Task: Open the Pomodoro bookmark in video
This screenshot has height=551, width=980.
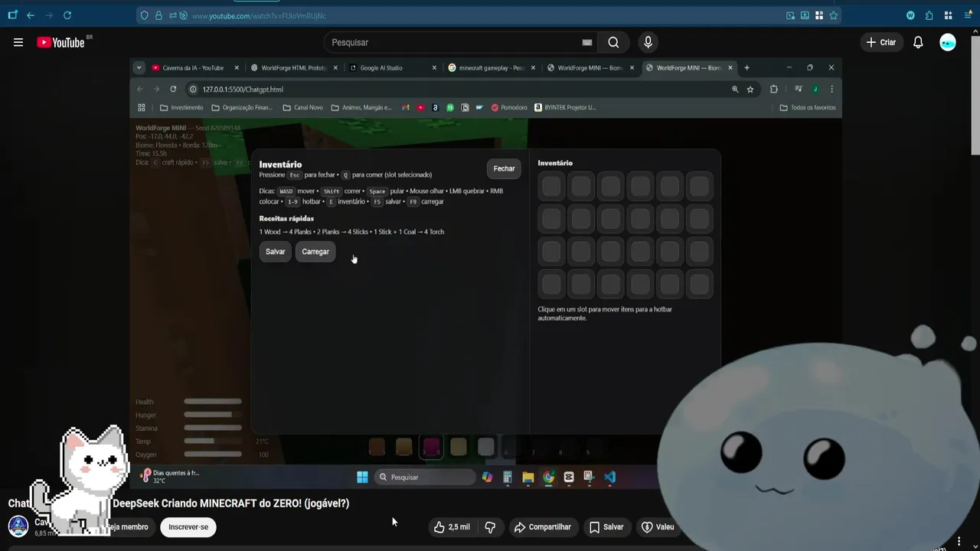Action: (x=509, y=108)
